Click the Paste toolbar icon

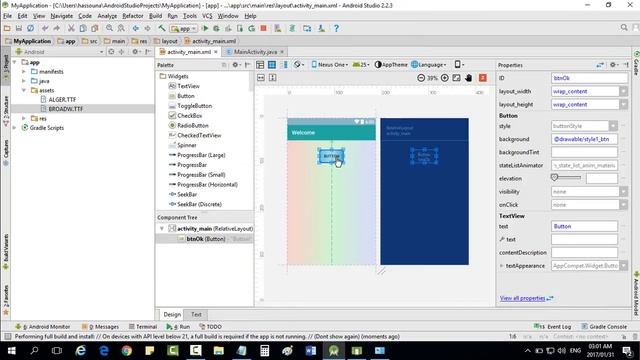pyautogui.click(x=95, y=28)
